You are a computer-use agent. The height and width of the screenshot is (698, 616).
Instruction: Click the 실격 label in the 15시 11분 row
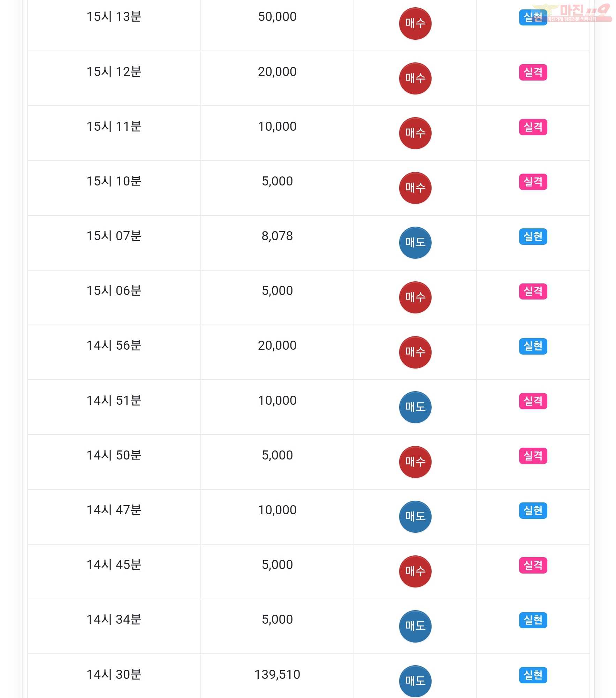pos(533,127)
